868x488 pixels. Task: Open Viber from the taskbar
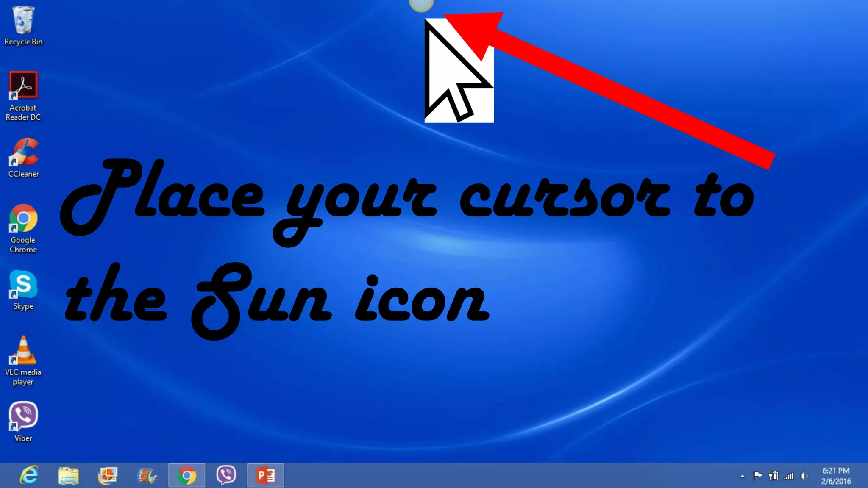(226, 475)
